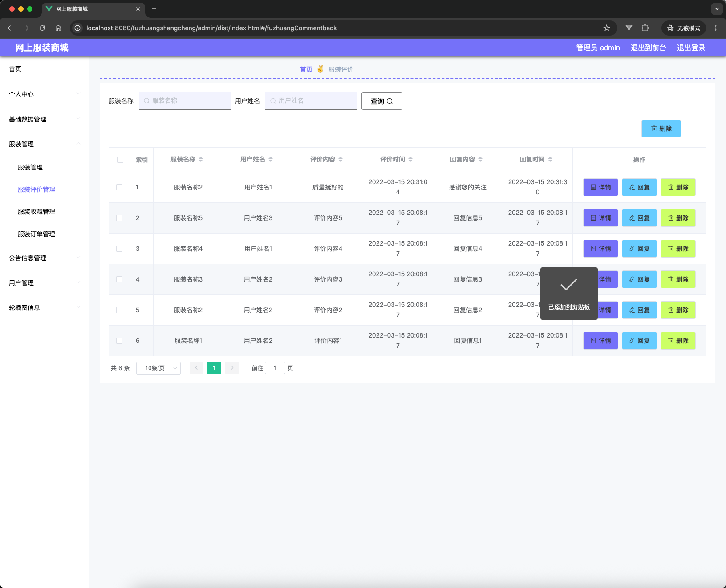Check the checkbox for row 5
Image resolution: width=726 pixels, height=588 pixels.
click(119, 310)
